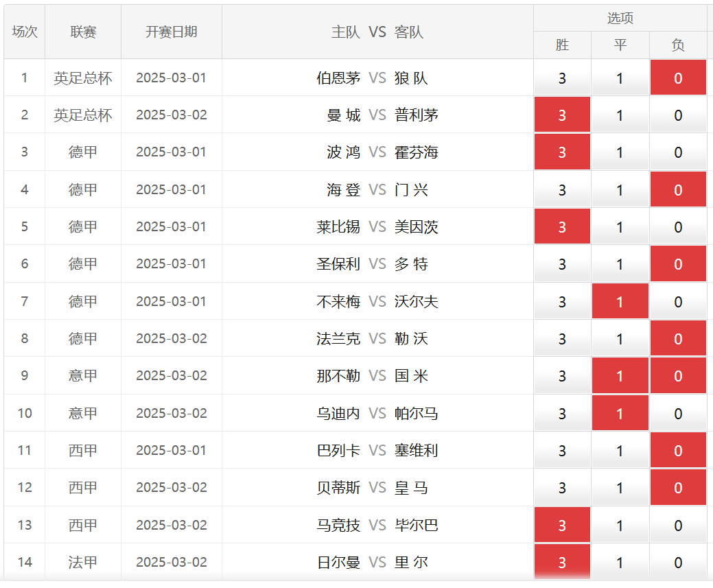Deselect 平 (1) for 乌迪内 VS 帕尔马
This screenshot has width=713, height=588.
[x=620, y=413]
